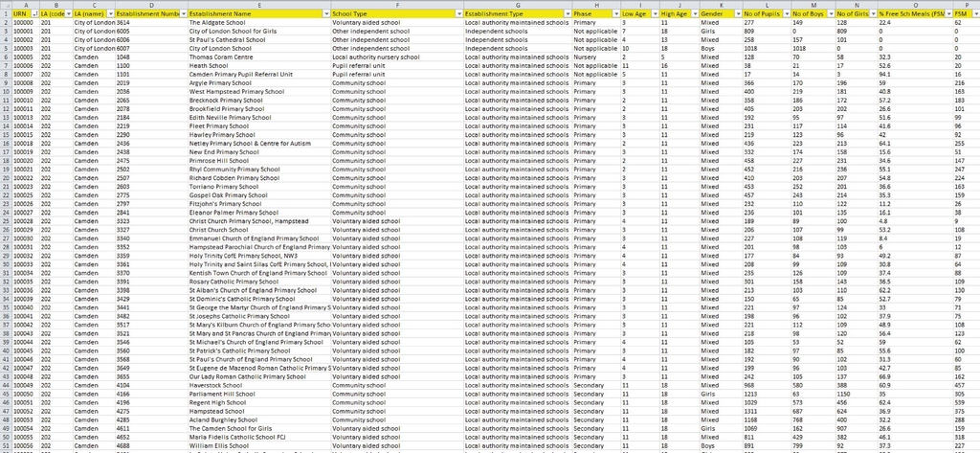Image resolution: width=980 pixels, height=453 pixels.
Task: Select the cell containing The Aldgate School
Action: click(x=259, y=23)
